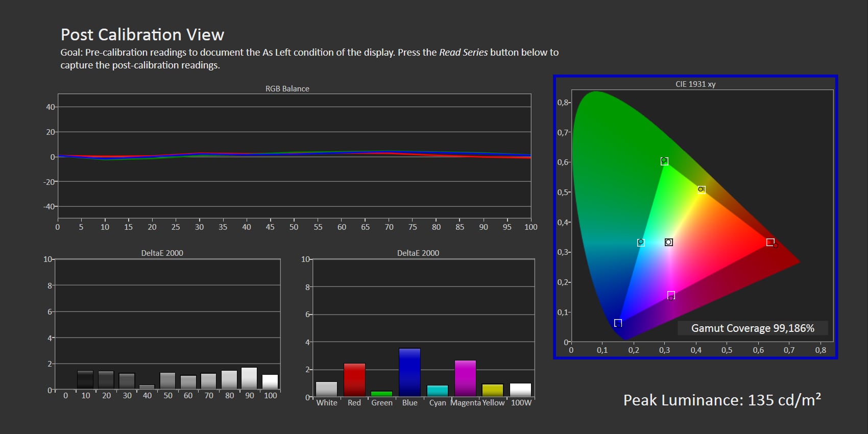Select the 10% gray bar in grayscale DeltaE chart

[85, 379]
